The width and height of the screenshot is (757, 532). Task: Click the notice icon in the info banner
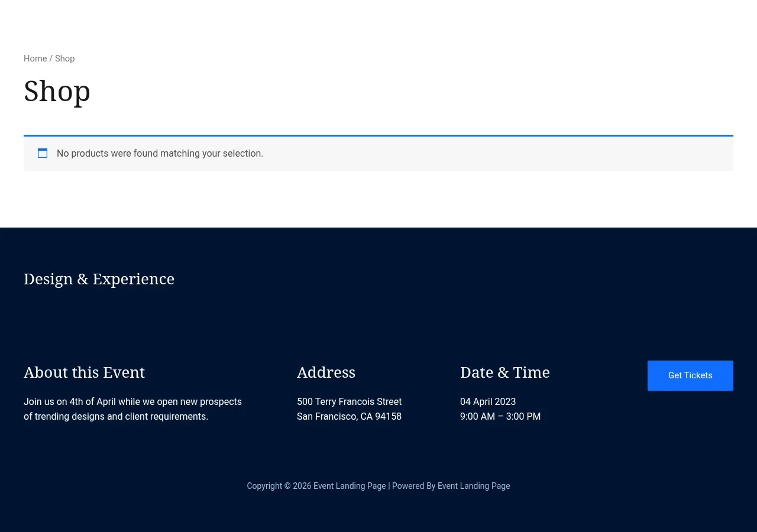pyautogui.click(x=43, y=153)
